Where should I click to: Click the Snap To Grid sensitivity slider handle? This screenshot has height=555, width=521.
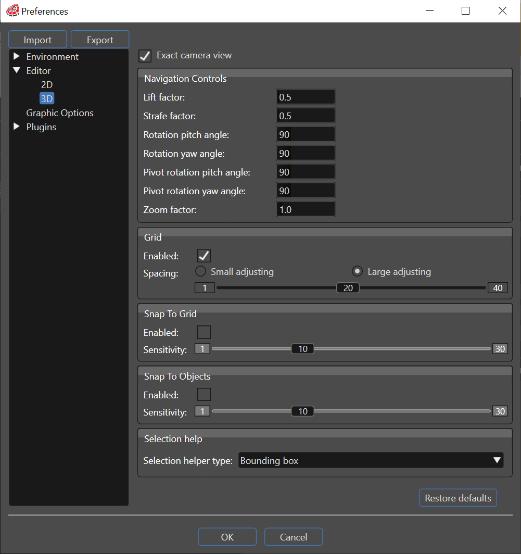pos(303,349)
